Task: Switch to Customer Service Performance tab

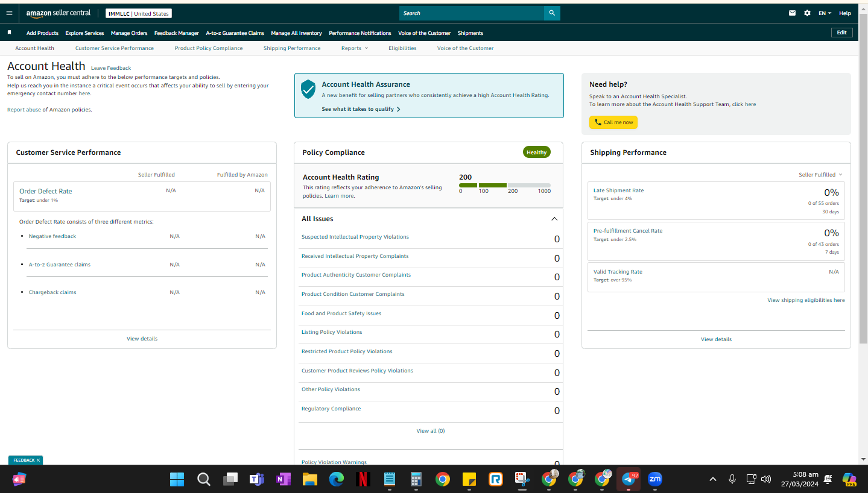Action: click(115, 48)
